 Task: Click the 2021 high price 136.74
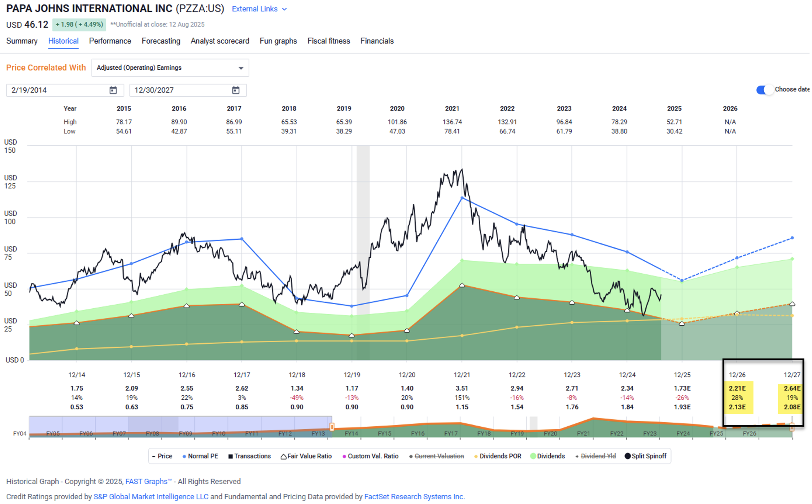click(x=452, y=122)
